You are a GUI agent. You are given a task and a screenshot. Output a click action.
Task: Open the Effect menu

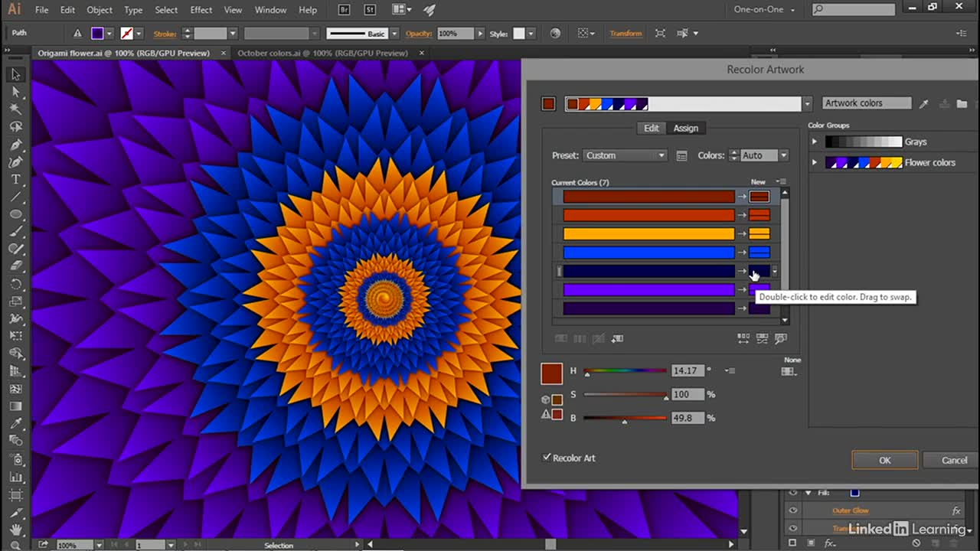tap(201, 10)
